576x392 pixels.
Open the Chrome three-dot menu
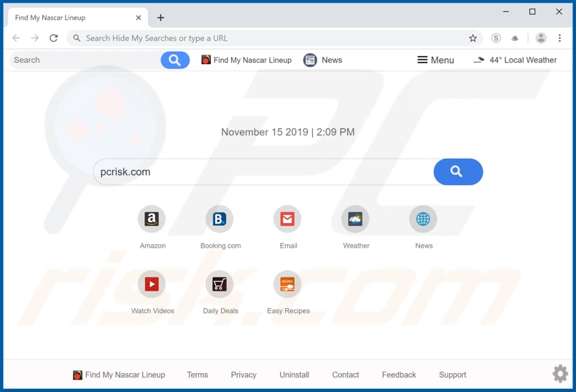pos(559,38)
